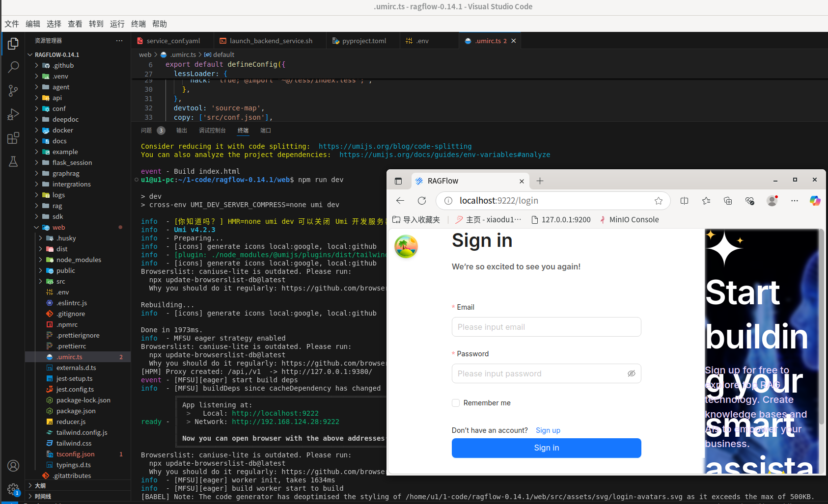Open the 127.0.0.1:9200 bookmark
This screenshot has width=828, height=504.
click(561, 220)
